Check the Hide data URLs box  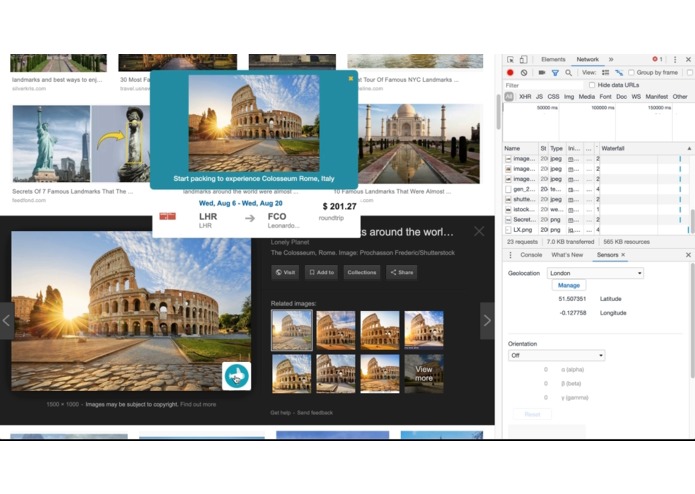point(592,85)
